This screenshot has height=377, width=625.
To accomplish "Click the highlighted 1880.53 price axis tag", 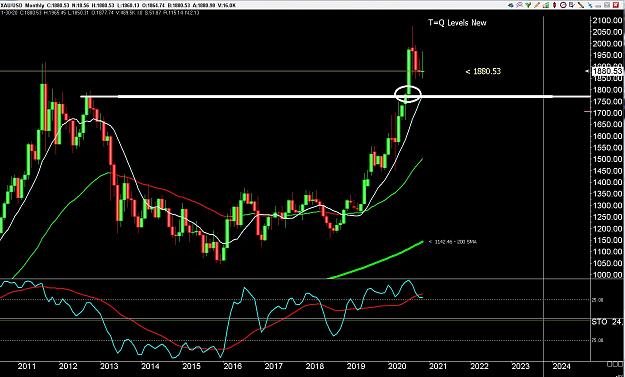I will pyautogui.click(x=607, y=71).
